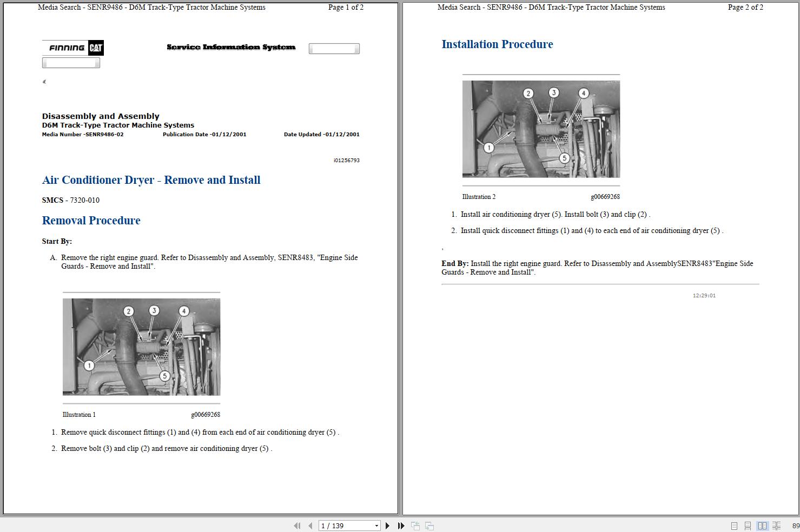Click Remove bolt (3) and clip step
The height and width of the screenshot is (532, 800).
[167, 448]
